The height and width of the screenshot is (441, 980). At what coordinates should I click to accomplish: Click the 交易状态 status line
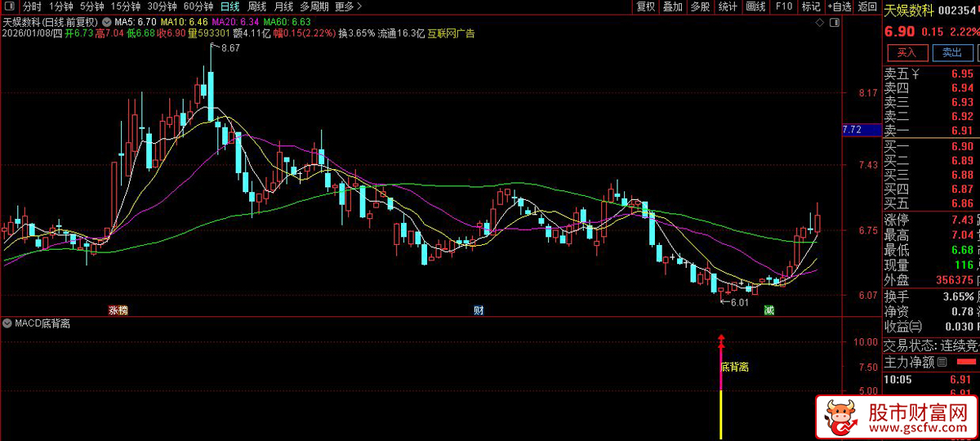point(930,345)
